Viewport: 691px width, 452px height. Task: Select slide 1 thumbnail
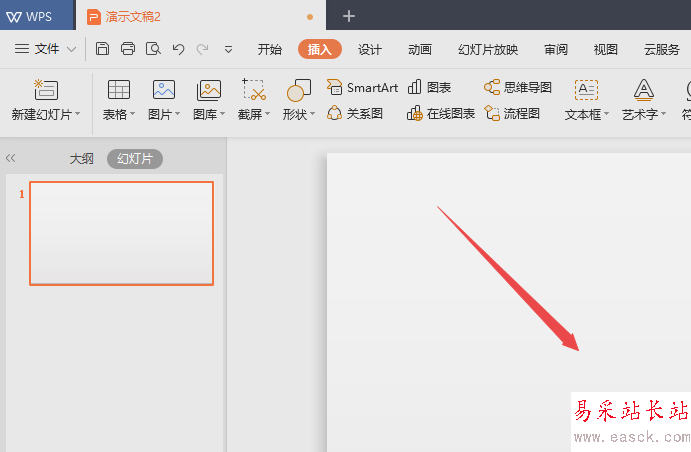point(122,233)
